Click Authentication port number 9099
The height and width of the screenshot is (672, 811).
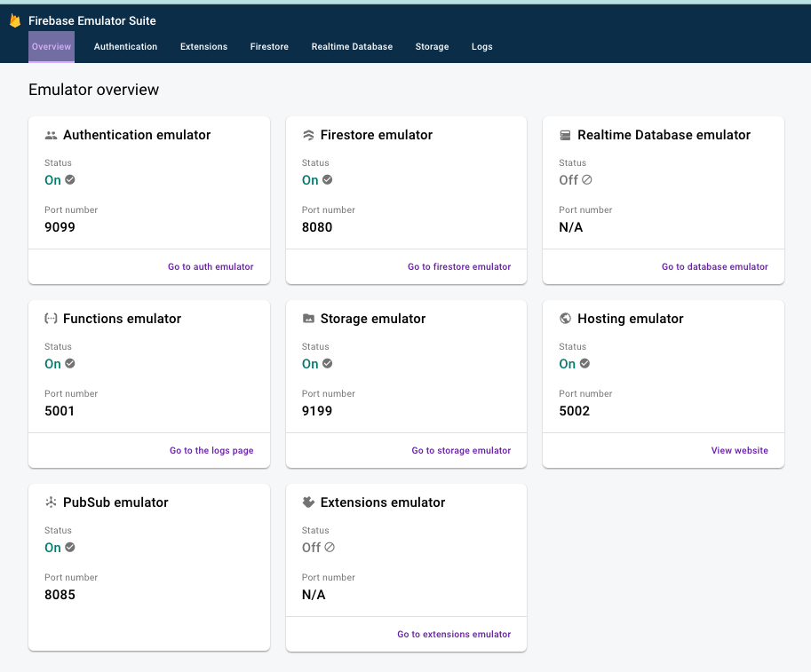pyautogui.click(x=60, y=227)
